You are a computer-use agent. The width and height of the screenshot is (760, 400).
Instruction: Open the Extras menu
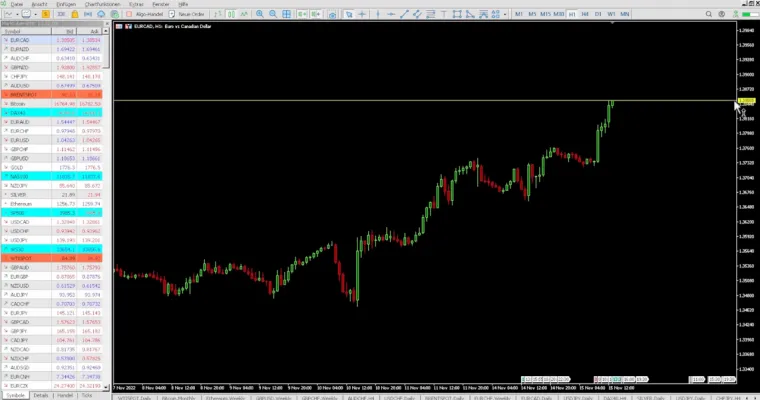136,4
